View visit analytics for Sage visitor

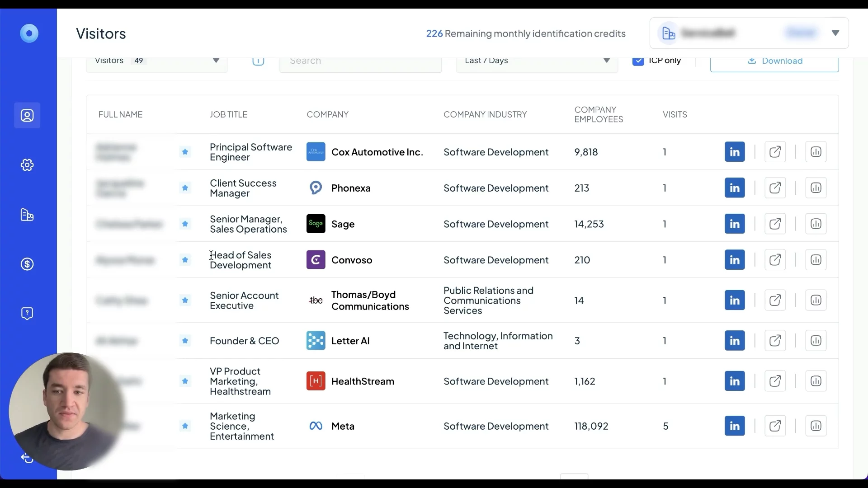pos(816,224)
